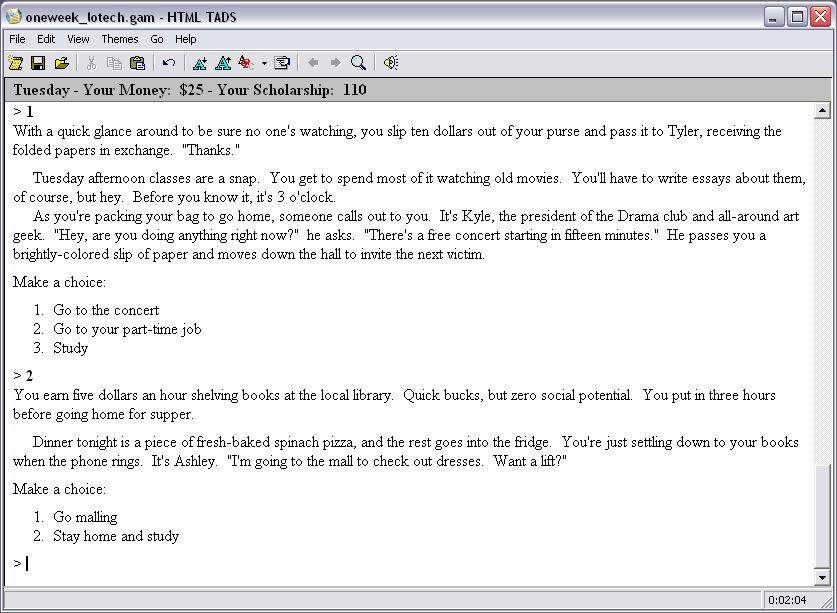
Task: Restore a saved game via open folder icon
Action: tap(62, 63)
